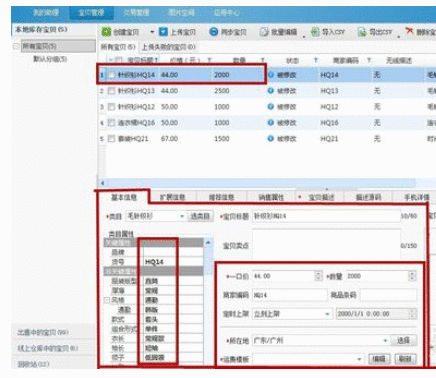This screenshot has height=378, width=436.
Task: Click filter icon beside 价格 column header
Action: pyautogui.click(x=209, y=60)
